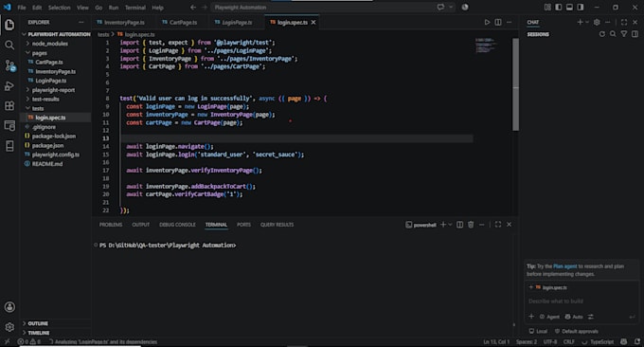Switch to the PROBLEMS panel tab
The width and height of the screenshot is (644, 347).
click(x=111, y=225)
